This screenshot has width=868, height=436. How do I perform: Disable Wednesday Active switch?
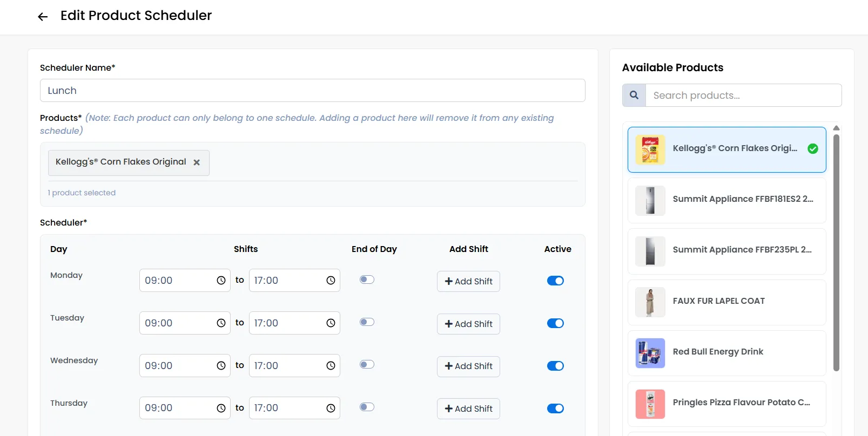click(x=555, y=366)
